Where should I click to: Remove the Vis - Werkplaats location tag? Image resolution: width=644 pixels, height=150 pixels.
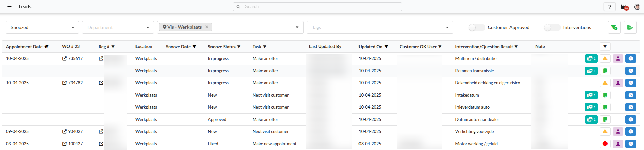coord(207,27)
